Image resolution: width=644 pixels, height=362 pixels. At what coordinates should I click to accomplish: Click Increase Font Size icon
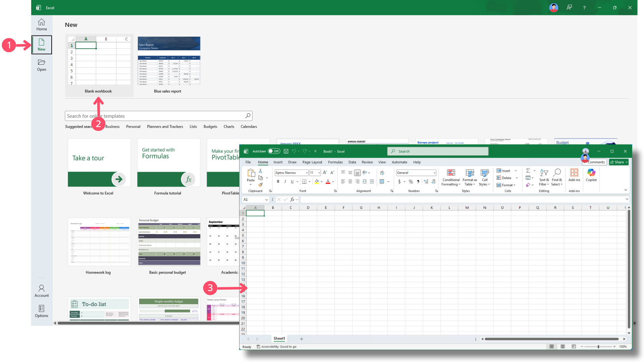click(x=325, y=173)
